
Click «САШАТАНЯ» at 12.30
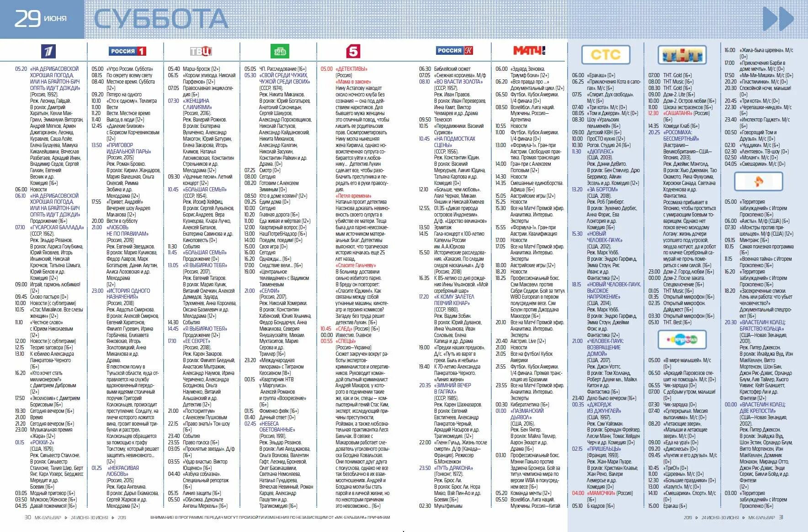(678, 113)
